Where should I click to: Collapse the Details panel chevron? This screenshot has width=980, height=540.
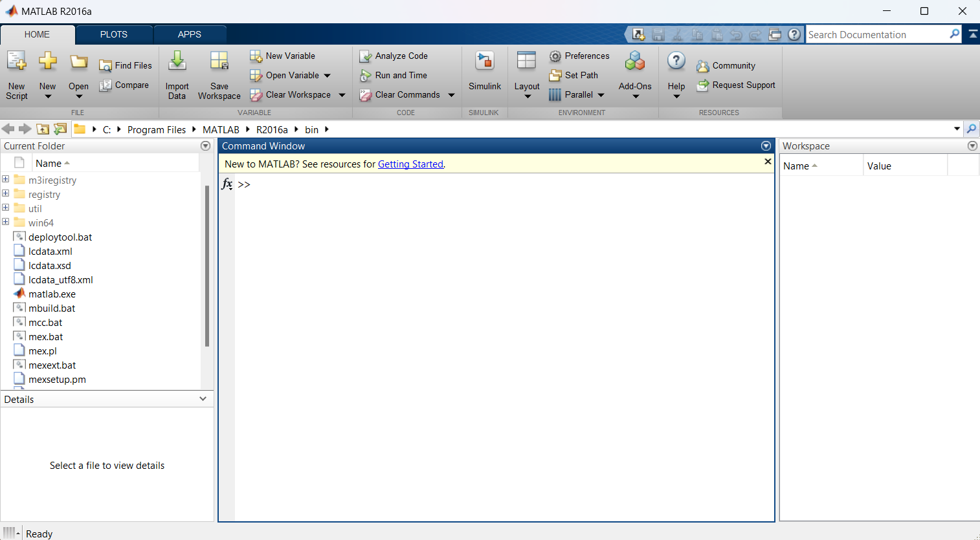pos(203,399)
